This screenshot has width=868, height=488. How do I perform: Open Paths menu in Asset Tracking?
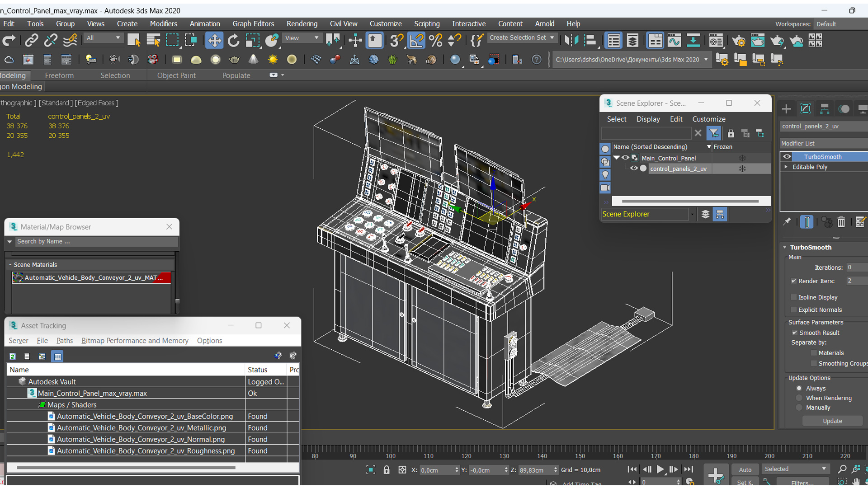64,341
